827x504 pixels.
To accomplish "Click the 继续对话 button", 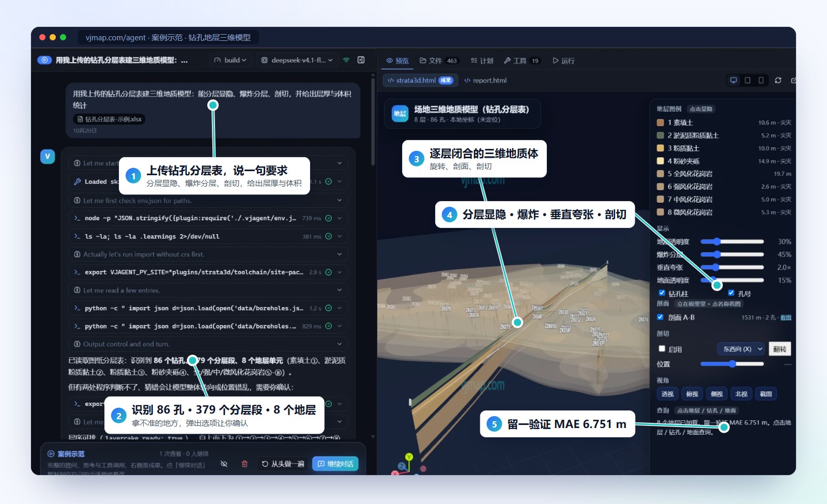I will click(335, 464).
